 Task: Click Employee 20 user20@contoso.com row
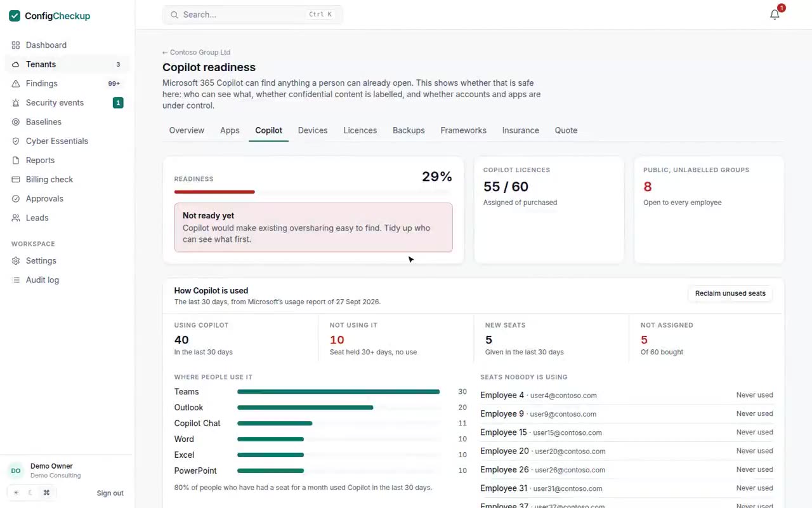click(627, 451)
